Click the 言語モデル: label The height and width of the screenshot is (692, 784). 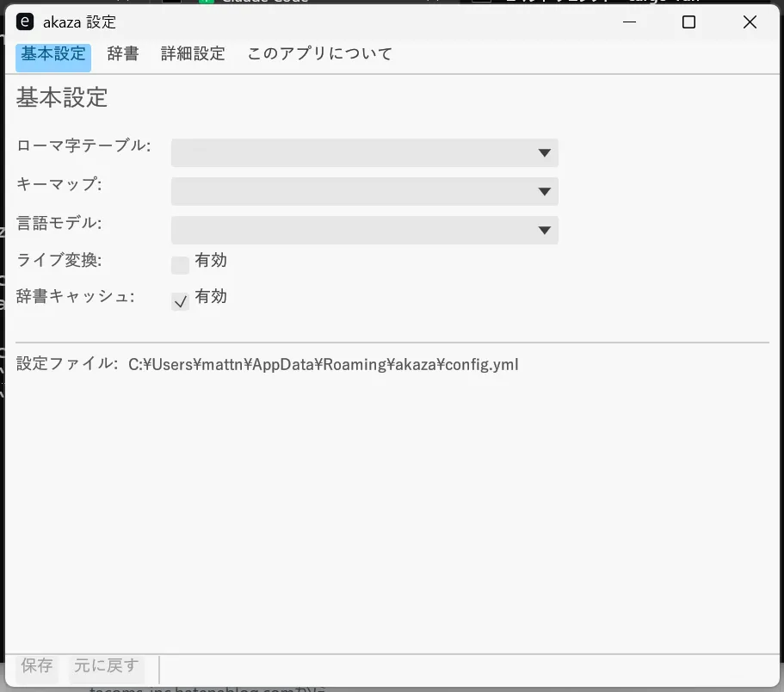[59, 223]
